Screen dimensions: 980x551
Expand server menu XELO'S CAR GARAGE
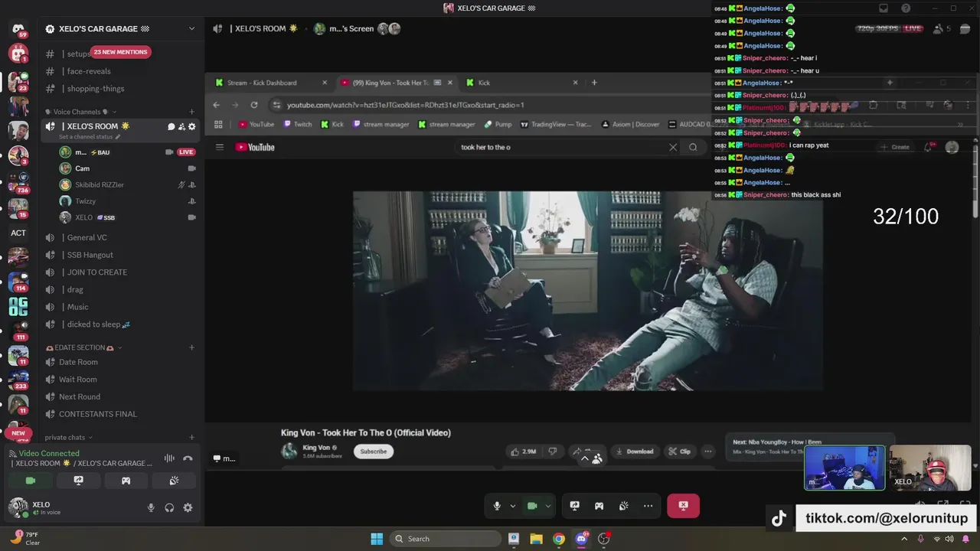(191, 29)
